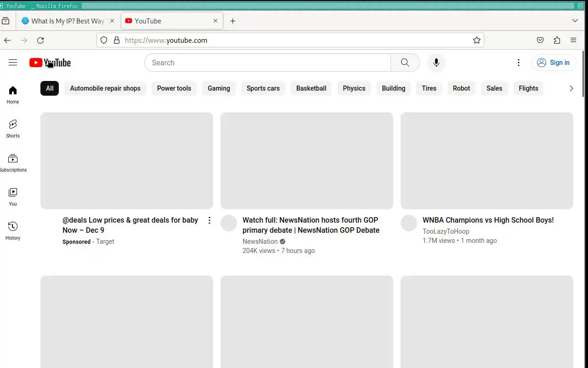
Task: Show more category chips with arrow
Action: tap(571, 88)
